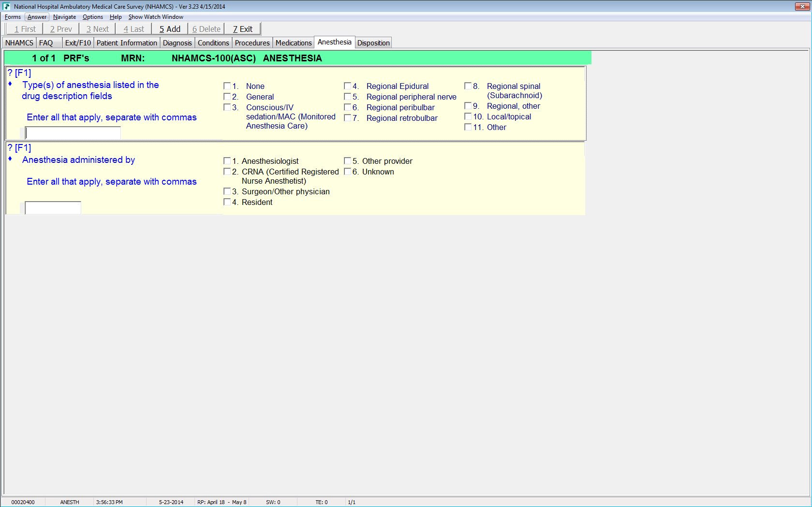This screenshot has height=507, width=812.
Task: Tick the Regional peribulbar checkbox
Action: coord(347,107)
